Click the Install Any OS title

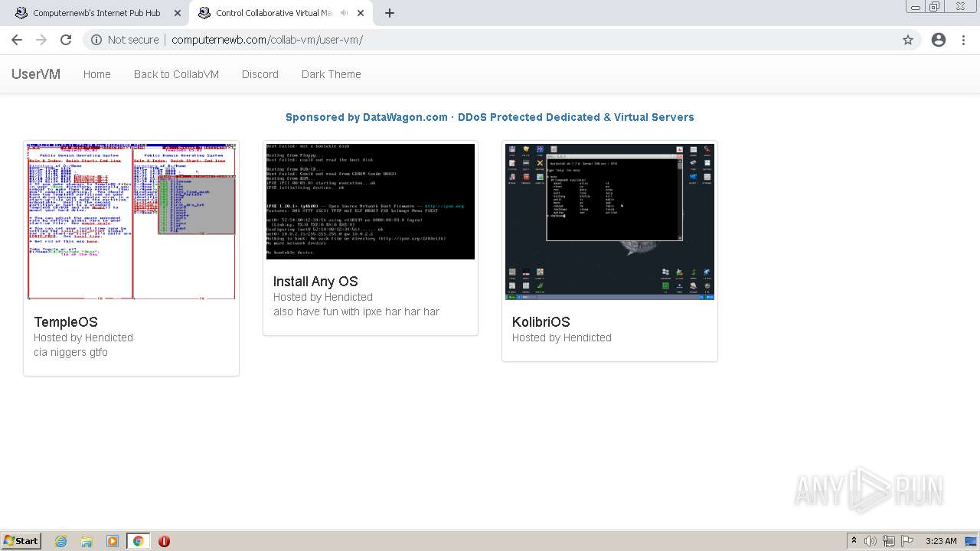coord(315,282)
